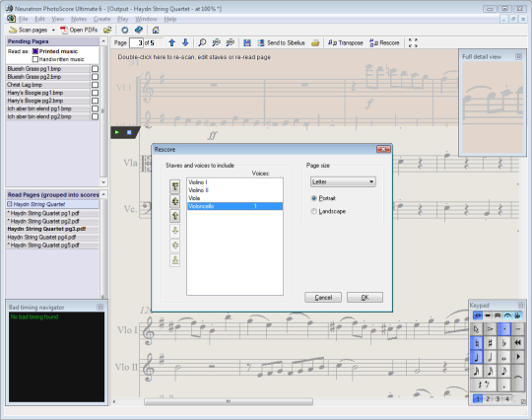Screen dimensions: 532x420
Task: Click the sharp accidental on Keypad
Action: [x=490, y=343]
